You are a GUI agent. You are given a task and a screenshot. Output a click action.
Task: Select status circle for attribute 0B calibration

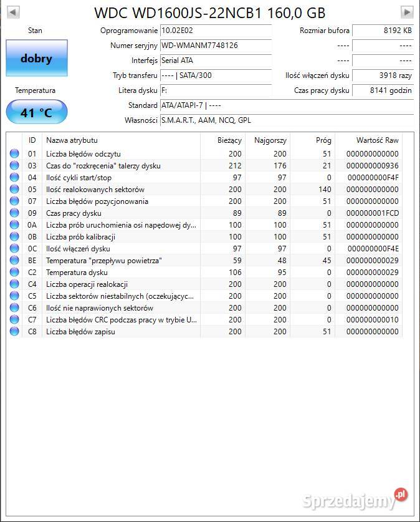click(x=14, y=236)
